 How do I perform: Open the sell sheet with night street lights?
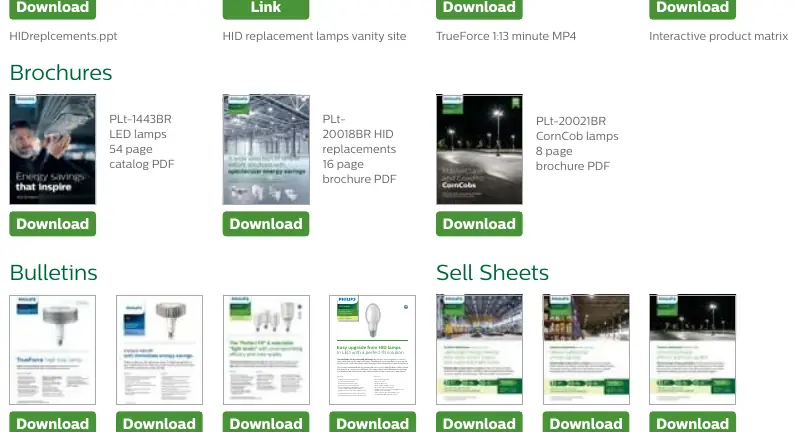coord(692,350)
